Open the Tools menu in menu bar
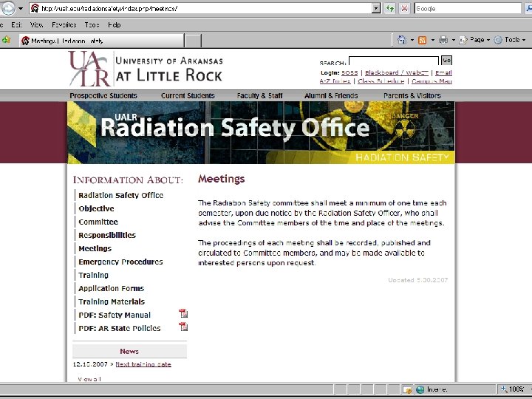The image size is (532, 399). [92, 25]
